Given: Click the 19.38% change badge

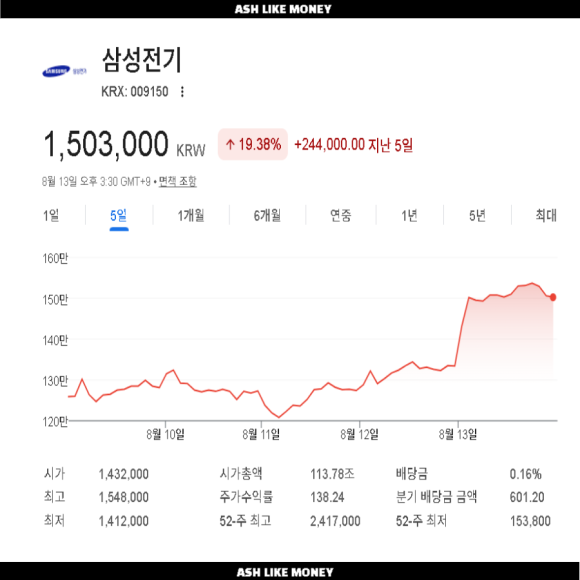Looking at the screenshot, I should 253,144.
